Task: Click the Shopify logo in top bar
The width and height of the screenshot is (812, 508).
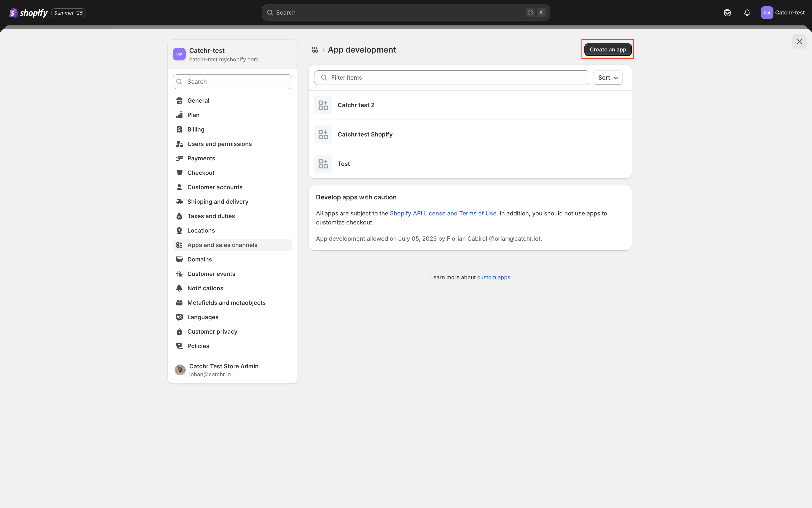Action: 29,13
